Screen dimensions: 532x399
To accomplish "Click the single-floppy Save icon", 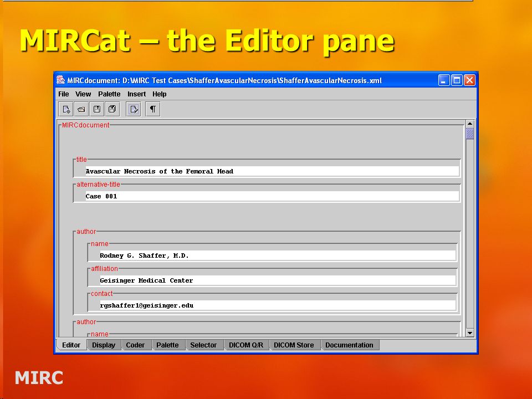I will click(x=96, y=109).
